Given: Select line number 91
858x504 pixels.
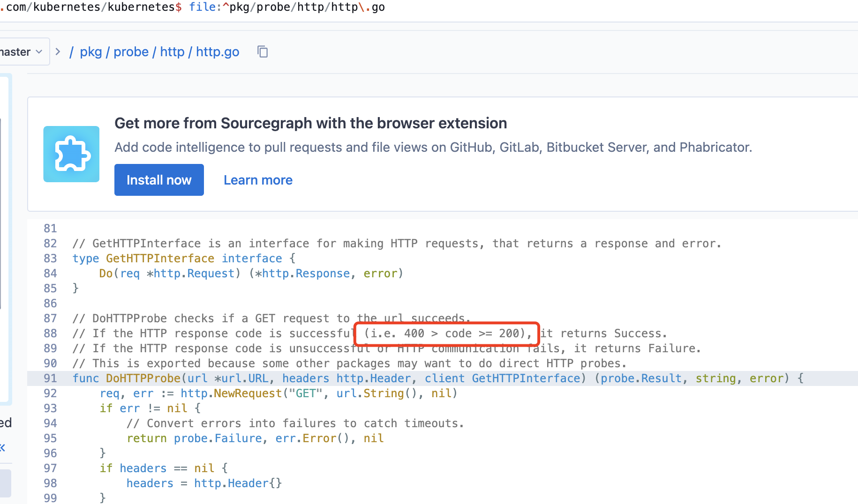Looking at the screenshot, I should tap(50, 378).
